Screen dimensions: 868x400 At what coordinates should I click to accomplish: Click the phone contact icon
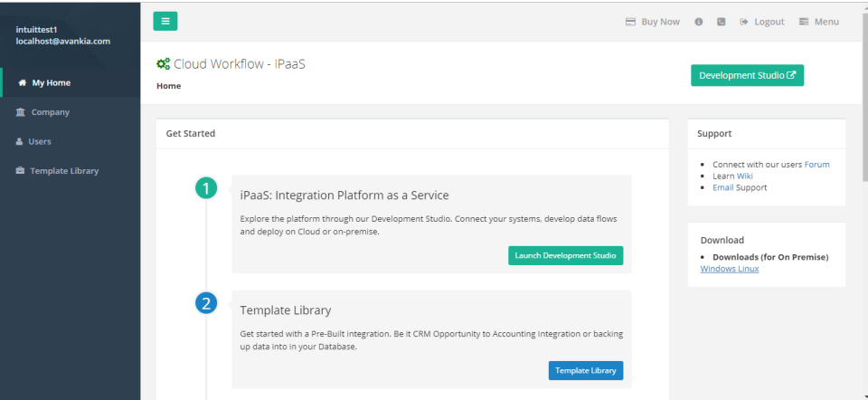(x=722, y=22)
